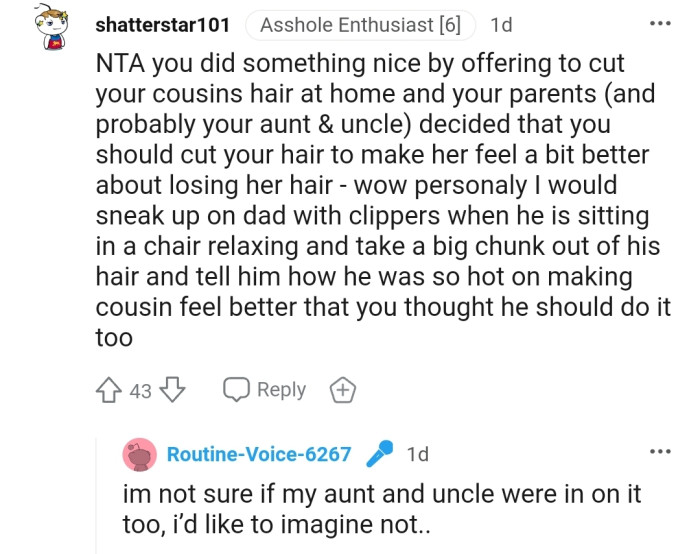Click the Asshole Enthusiast [6] flair

[360, 25]
